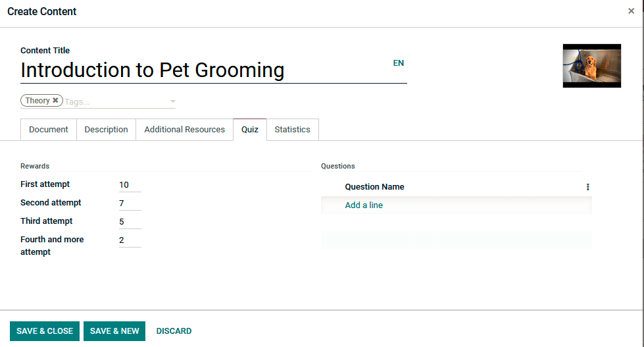
Task: Click the EN language translation button
Action: [399, 63]
